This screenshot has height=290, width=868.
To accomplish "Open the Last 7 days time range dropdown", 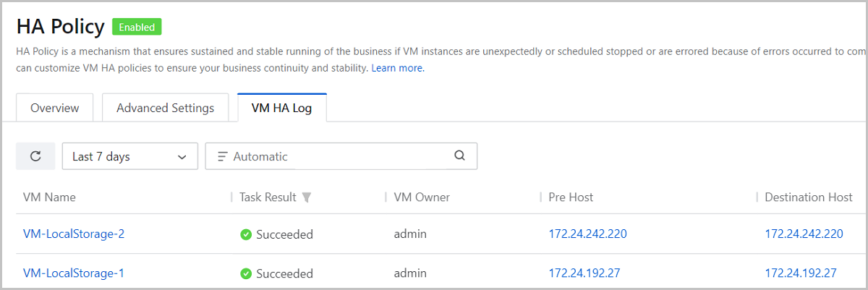I will (130, 156).
